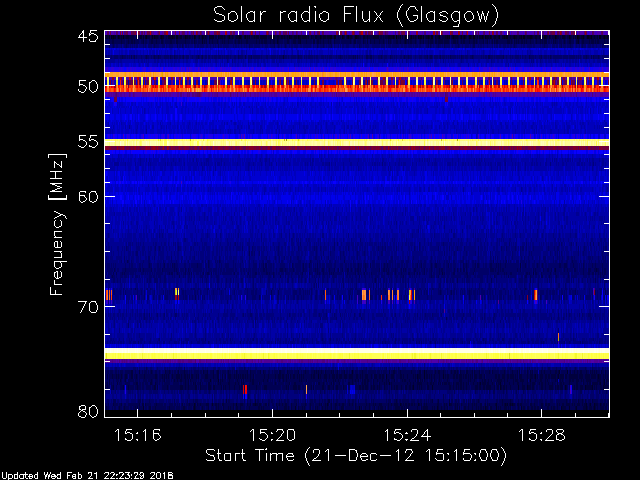This screenshot has width=640, height=480.
Task: Click the time tick label '15:24'
Action: tap(407, 435)
